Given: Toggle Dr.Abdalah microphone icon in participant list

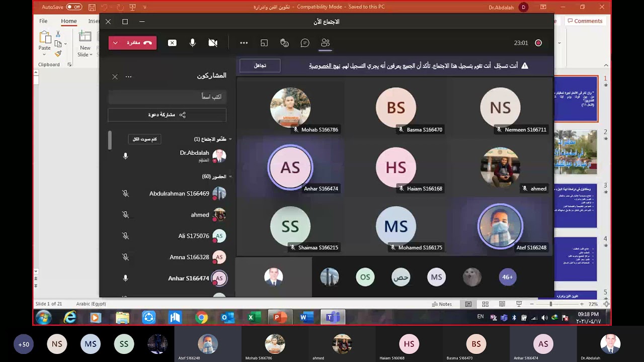Looking at the screenshot, I should pyautogui.click(x=125, y=156).
